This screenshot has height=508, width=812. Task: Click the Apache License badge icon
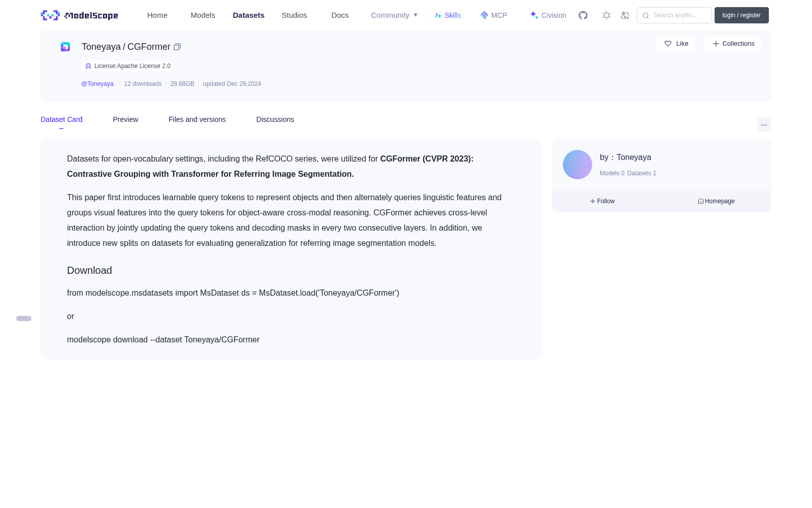tap(88, 66)
